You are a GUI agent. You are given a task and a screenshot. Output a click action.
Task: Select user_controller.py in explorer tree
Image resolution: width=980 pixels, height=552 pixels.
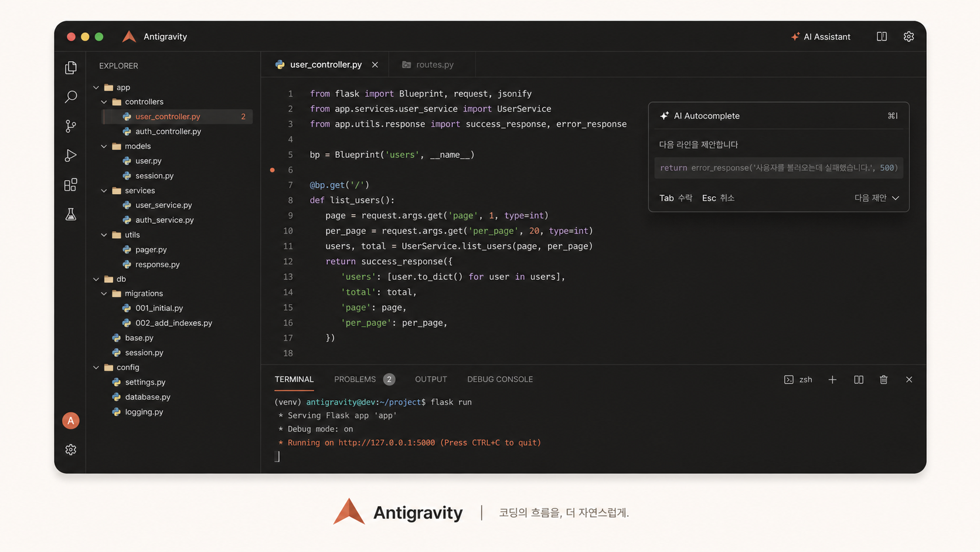pyautogui.click(x=177, y=117)
